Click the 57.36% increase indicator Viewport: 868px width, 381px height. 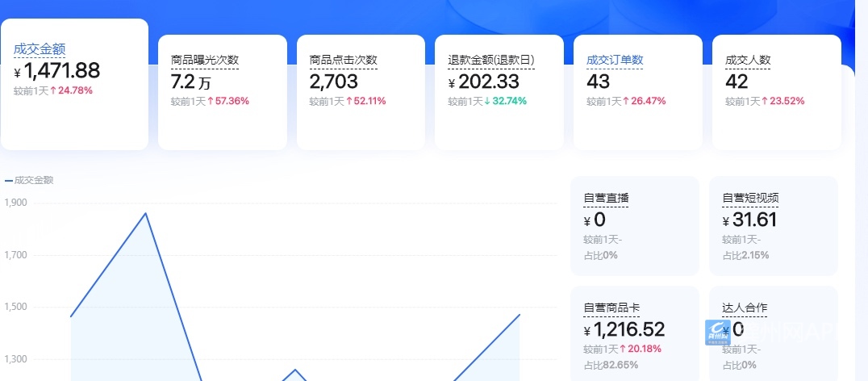228,102
